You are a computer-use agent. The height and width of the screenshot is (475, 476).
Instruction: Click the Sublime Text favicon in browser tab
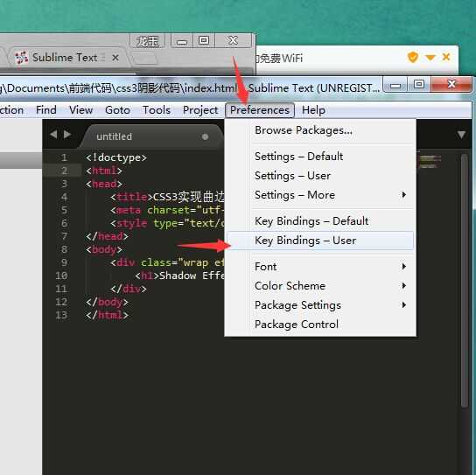point(22,58)
